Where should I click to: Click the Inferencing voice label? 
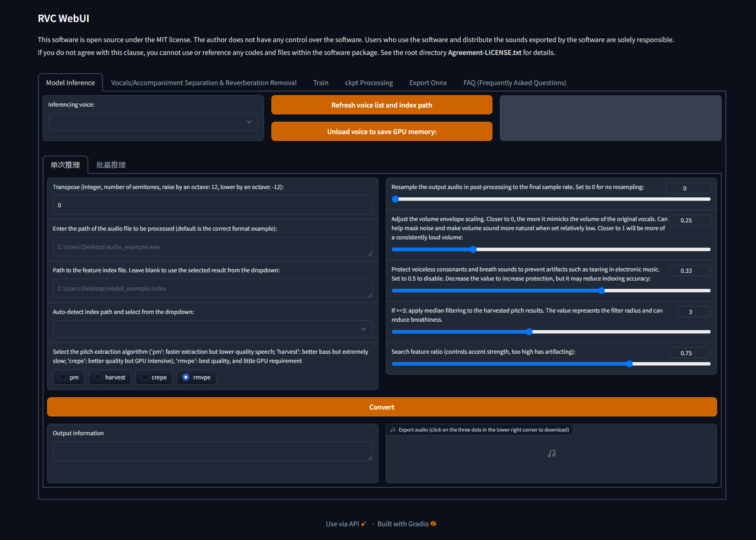tap(71, 104)
